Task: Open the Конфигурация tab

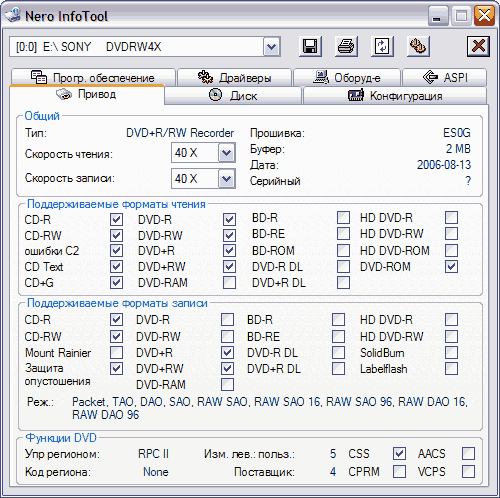Action: pyautogui.click(x=395, y=96)
